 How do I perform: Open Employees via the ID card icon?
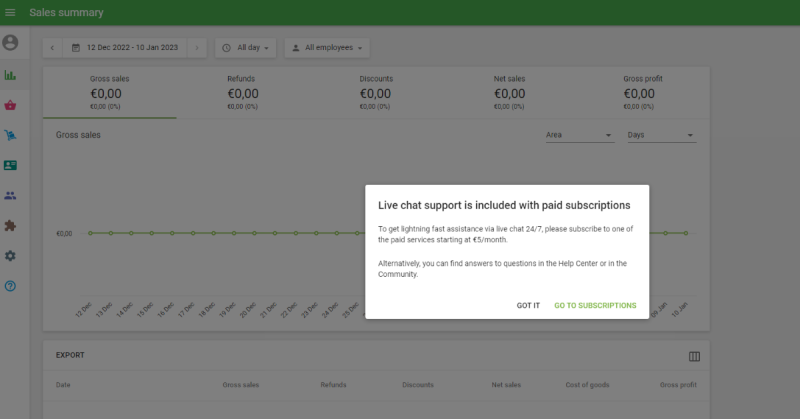coord(11,165)
